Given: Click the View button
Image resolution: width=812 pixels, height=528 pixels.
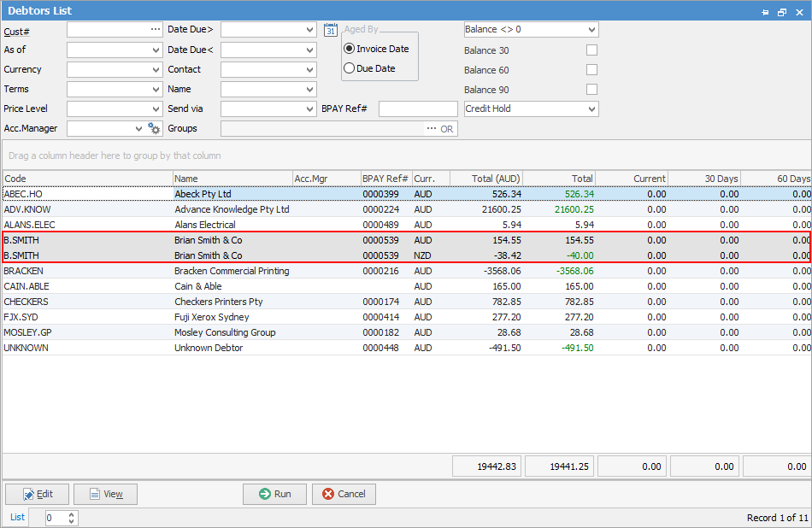Looking at the screenshot, I should (x=105, y=494).
